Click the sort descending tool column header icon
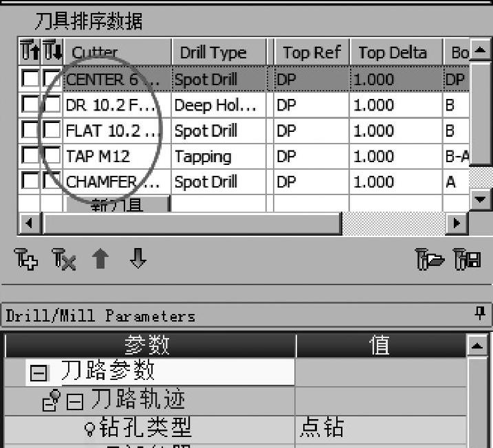This screenshot has width=493, height=448. pyautogui.click(x=52, y=50)
